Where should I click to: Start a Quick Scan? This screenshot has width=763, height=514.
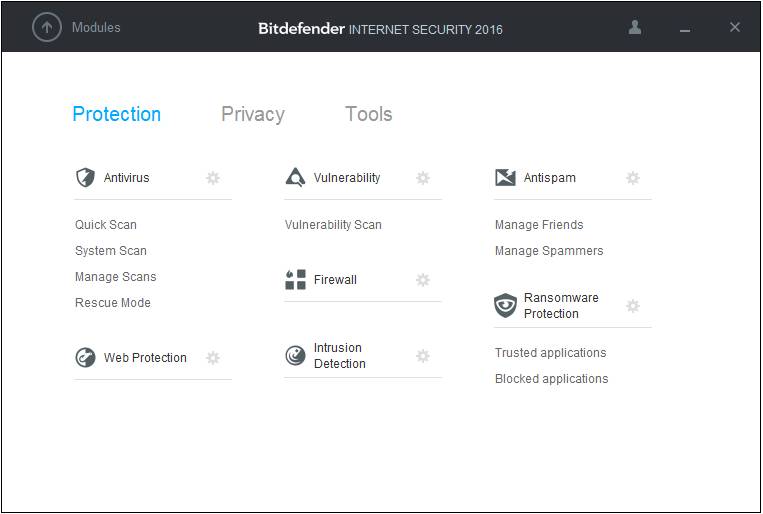(x=106, y=225)
